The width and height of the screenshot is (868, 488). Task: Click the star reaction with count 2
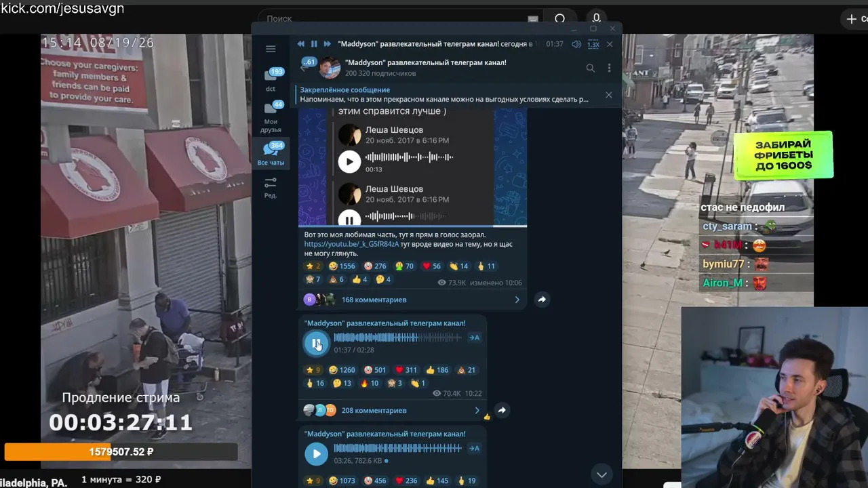coord(313,266)
